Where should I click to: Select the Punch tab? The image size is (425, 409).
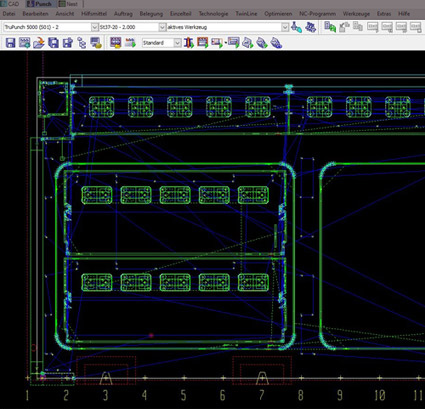click(40, 4)
